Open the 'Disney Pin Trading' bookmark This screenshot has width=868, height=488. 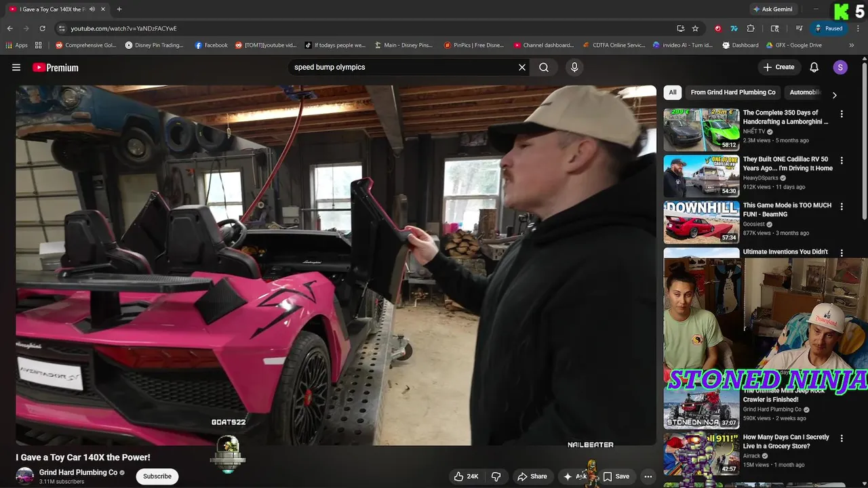coord(154,45)
